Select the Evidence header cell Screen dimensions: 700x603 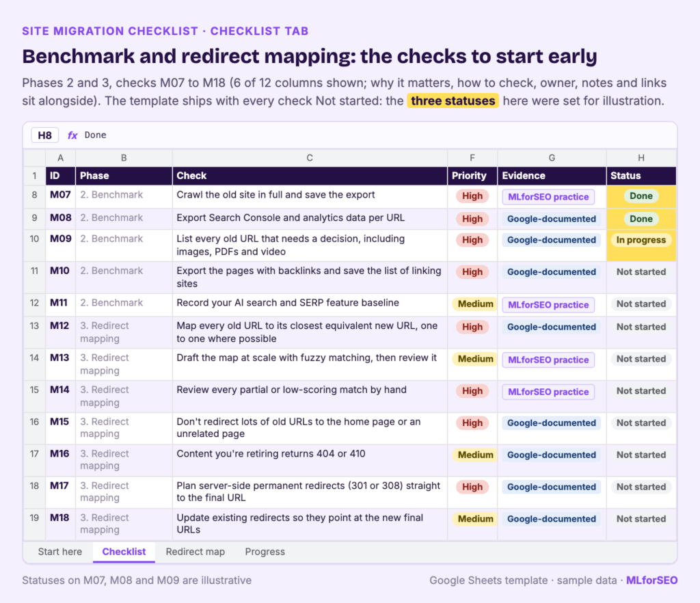[x=552, y=176]
